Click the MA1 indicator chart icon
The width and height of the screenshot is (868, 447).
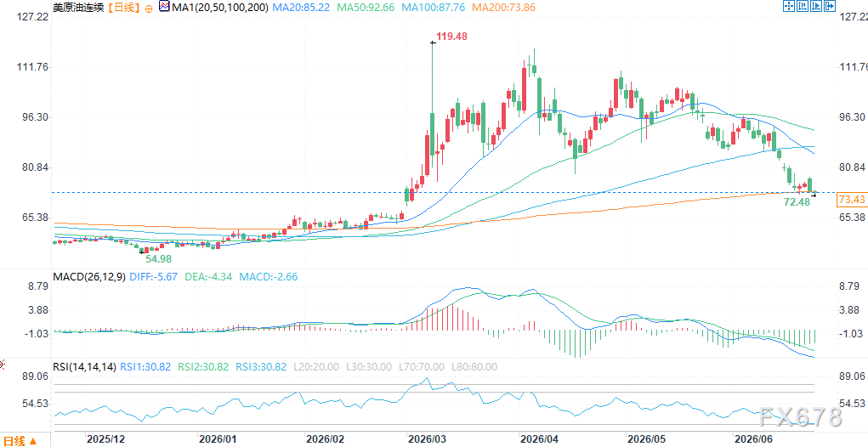(164, 7)
